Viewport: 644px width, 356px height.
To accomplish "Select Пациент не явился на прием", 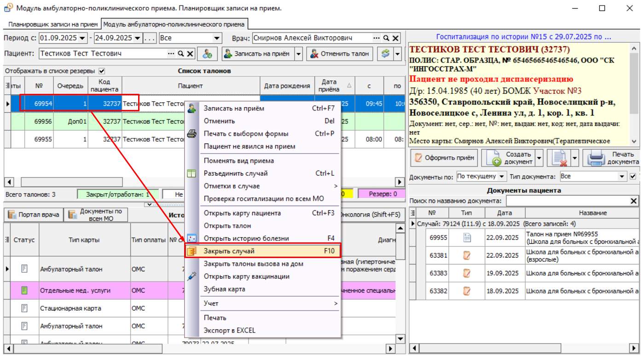I will pyautogui.click(x=263, y=146).
